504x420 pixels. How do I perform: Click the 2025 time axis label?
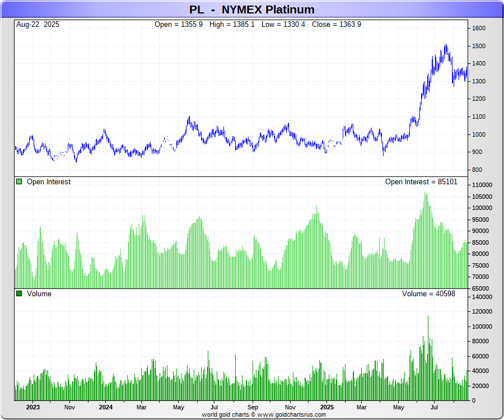coord(327,407)
